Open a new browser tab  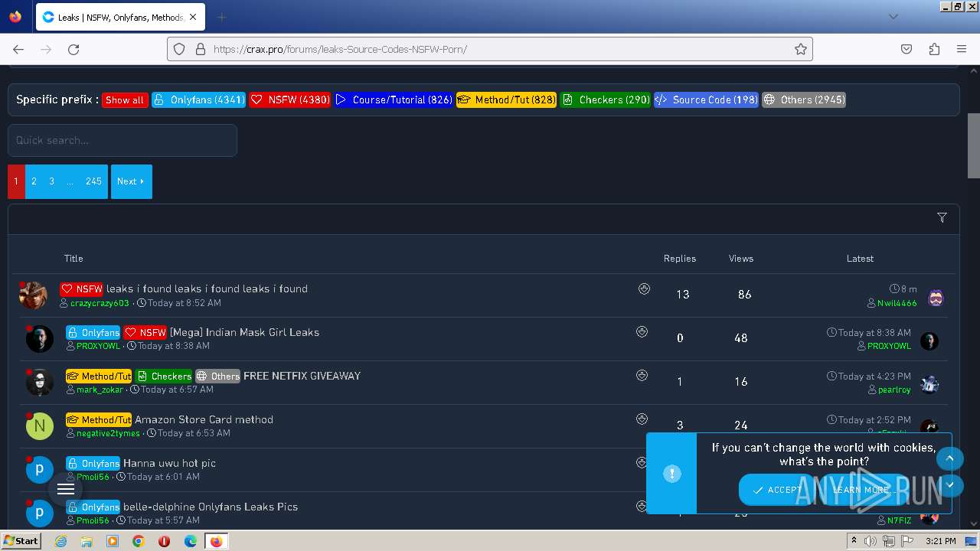[221, 17]
